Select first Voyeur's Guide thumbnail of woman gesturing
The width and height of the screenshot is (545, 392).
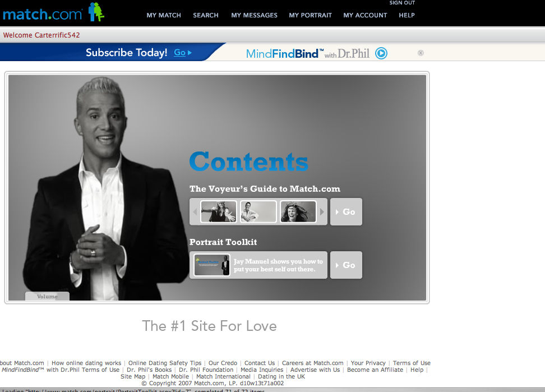(219, 211)
